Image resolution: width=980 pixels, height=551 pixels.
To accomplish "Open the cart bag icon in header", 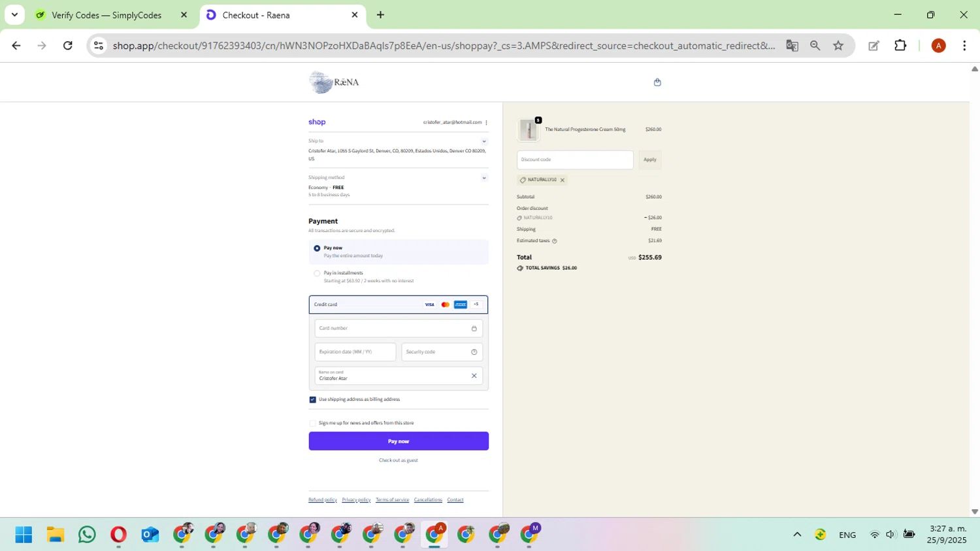I will pos(657,82).
